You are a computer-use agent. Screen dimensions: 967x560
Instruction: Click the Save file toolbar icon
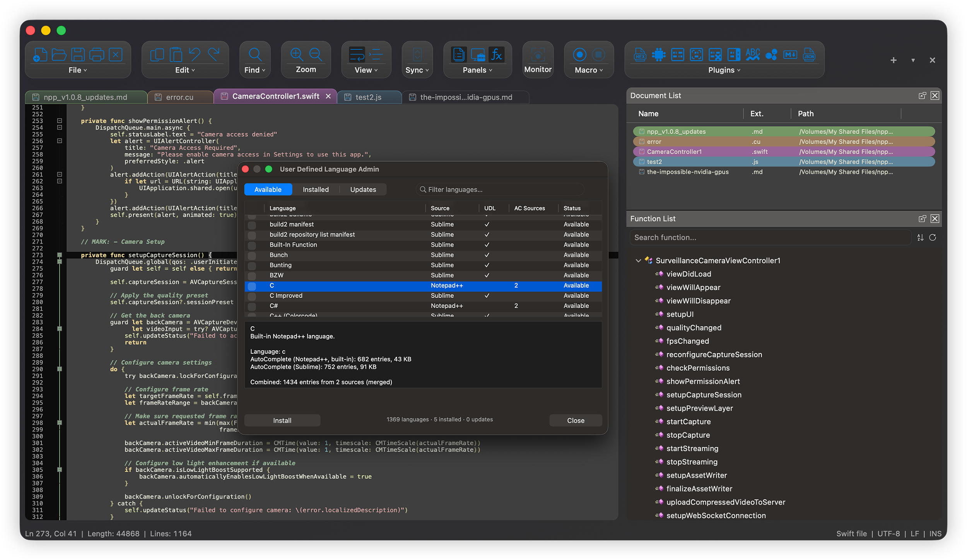[x=78, y=55]
